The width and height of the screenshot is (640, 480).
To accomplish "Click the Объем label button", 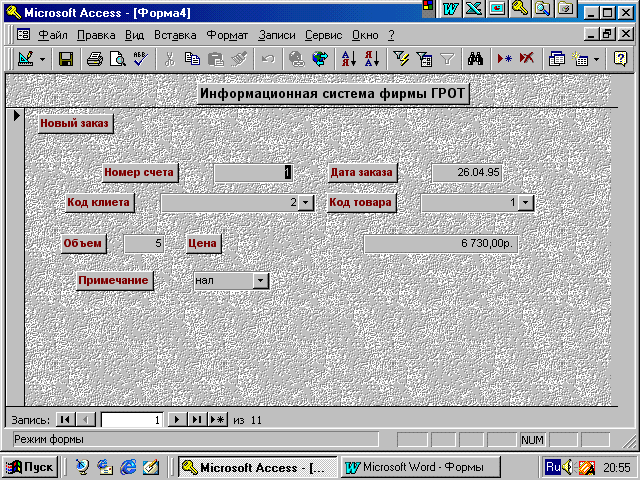I will coord(83,244).
